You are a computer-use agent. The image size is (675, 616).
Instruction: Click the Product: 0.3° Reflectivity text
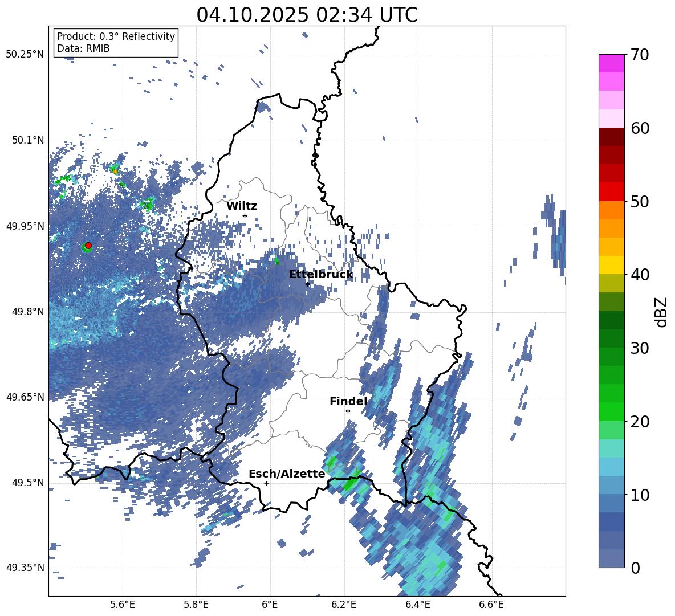116,36
